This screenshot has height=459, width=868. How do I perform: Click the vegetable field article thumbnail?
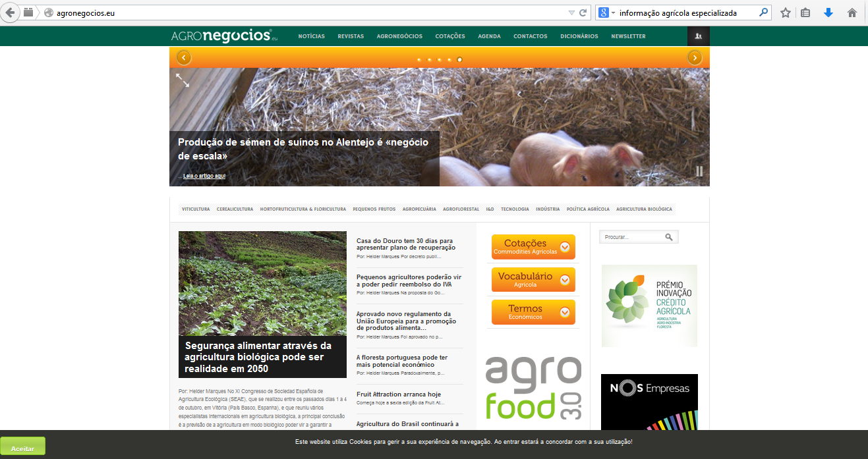pyautogui.click(x=262, y=283)
